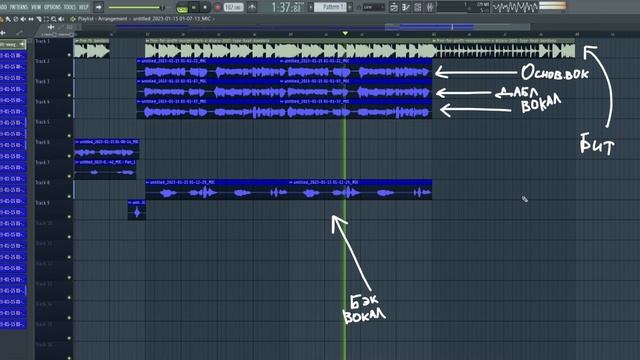Click the metronome icon next to tempo

coord(252,7)
